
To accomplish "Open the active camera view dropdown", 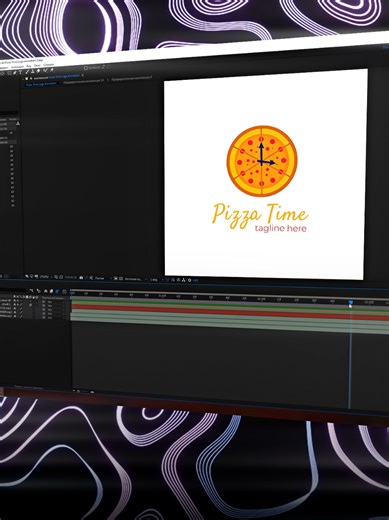I will click(x=135, y=279).
